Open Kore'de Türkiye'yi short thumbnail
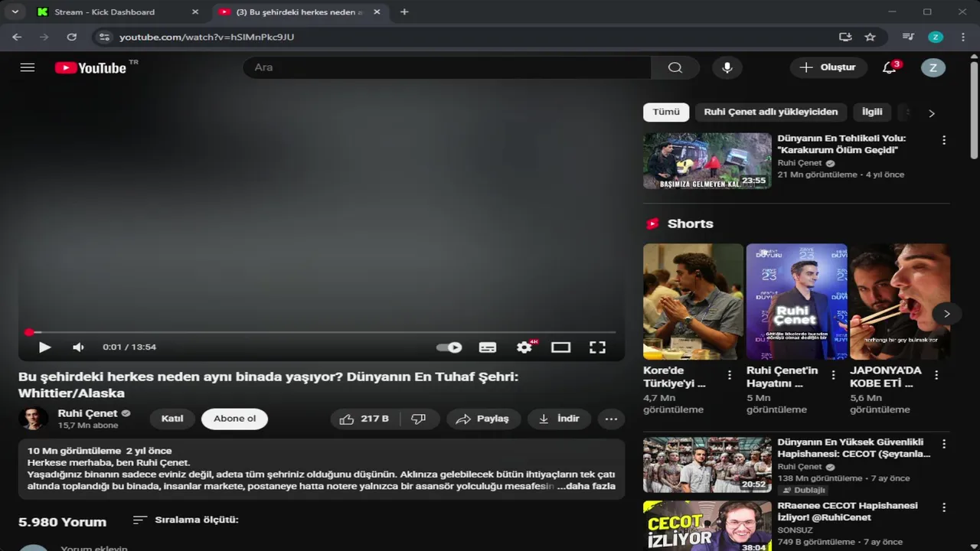The image size is (980, 551). pos(693,302)
